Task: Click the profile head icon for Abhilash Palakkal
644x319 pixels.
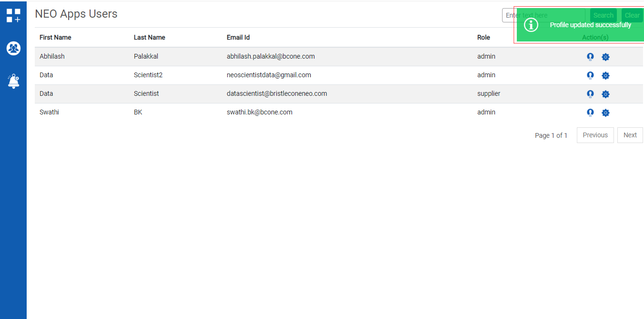Action: (x=590, y=57)
